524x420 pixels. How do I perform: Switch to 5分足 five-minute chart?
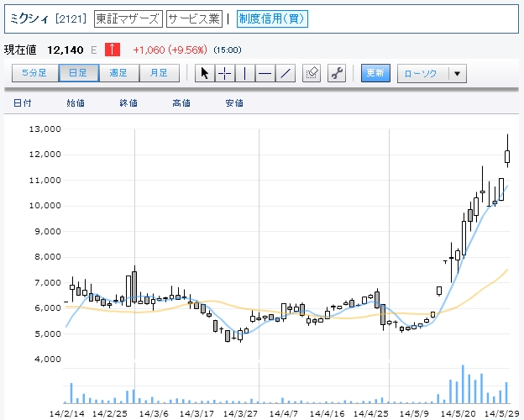click(35, 73)
